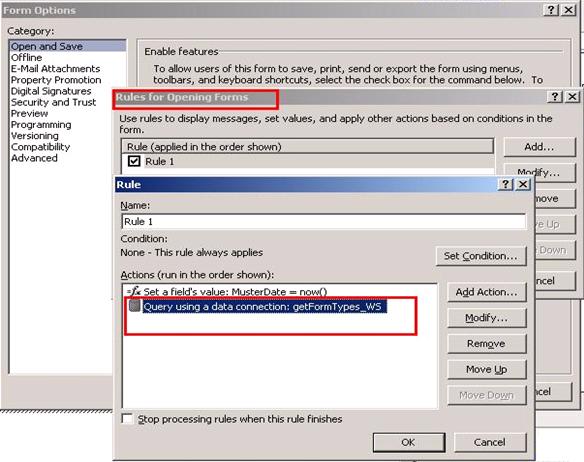Enable Stop processing rules when this rule finishes
Screen dimensions: 584x462
coord(127,419)
